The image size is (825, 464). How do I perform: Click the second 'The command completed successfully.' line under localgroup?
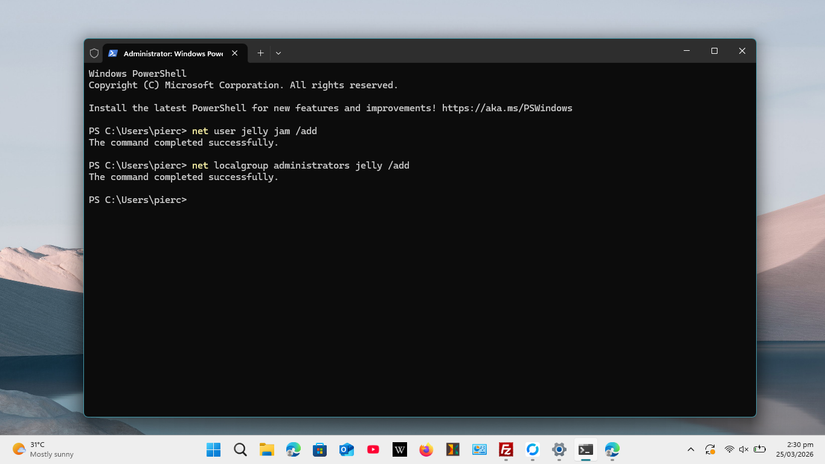(x=183, y=177)
